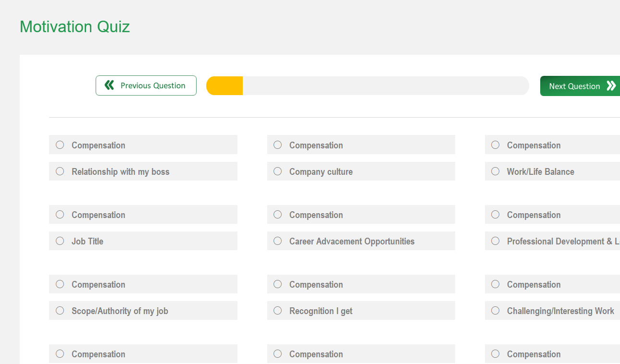Click the yellow quiz progress bar

coord(224,85)
